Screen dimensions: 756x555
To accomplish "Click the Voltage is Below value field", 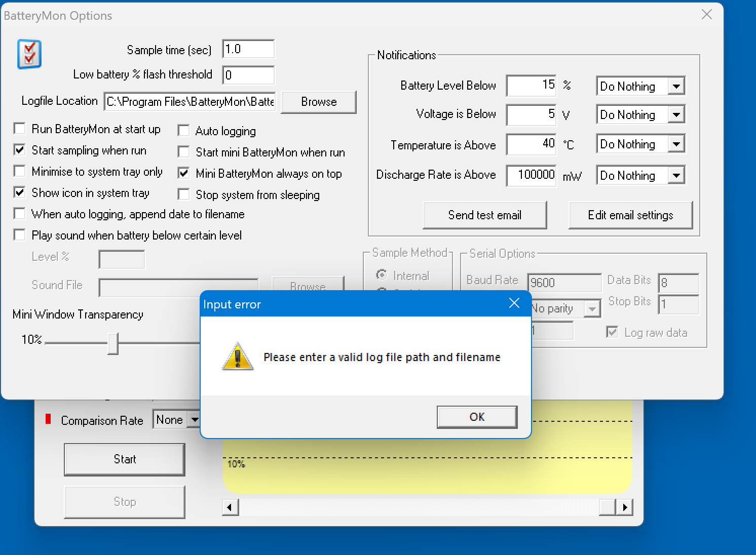I will point(532,115).
